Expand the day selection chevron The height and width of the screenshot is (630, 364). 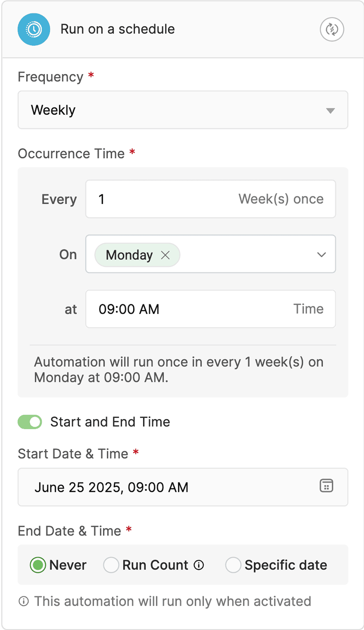(x=321, y=255)
